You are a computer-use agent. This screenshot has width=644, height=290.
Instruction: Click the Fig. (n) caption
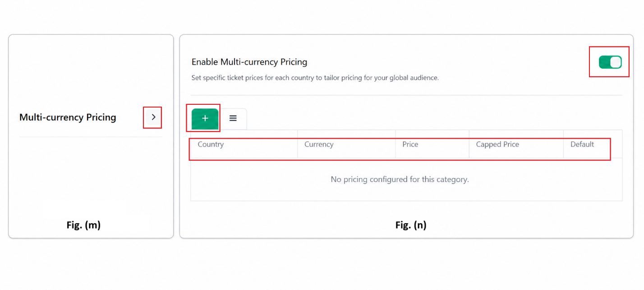[411, 225]
